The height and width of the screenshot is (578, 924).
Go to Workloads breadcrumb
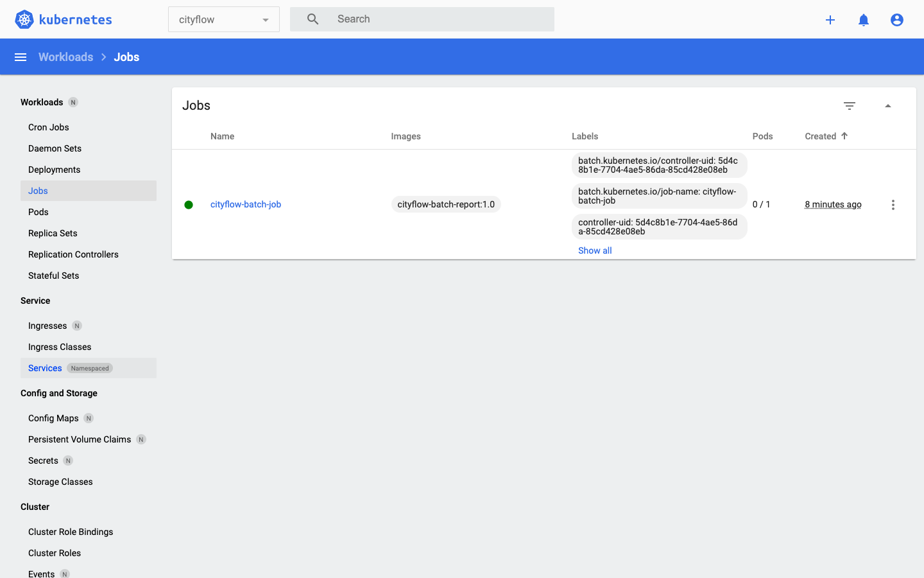tap(66, 57)
